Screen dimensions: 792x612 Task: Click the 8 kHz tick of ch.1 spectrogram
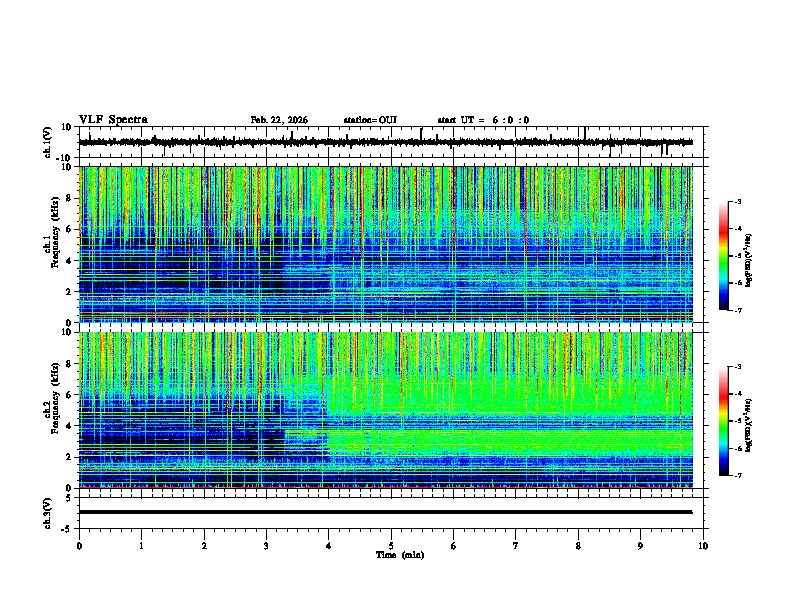pos(70,198)
